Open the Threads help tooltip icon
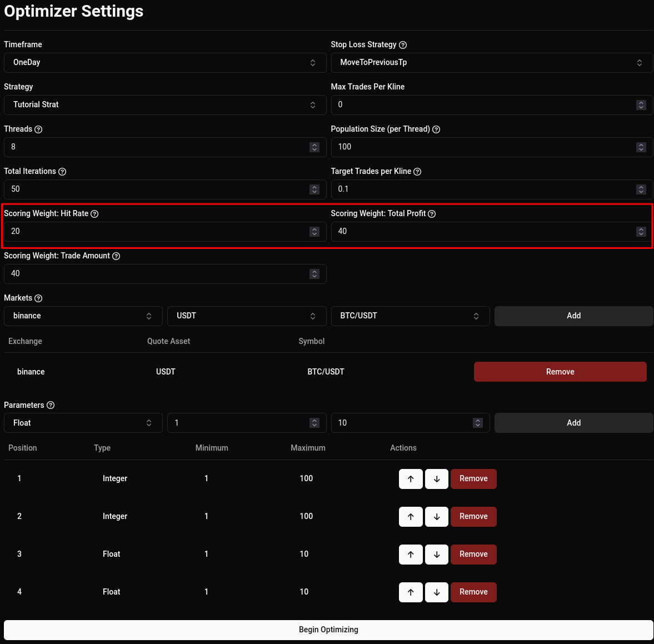Image resolution: width=654 pixels, height=644 pixels. (x=38, y=129)
